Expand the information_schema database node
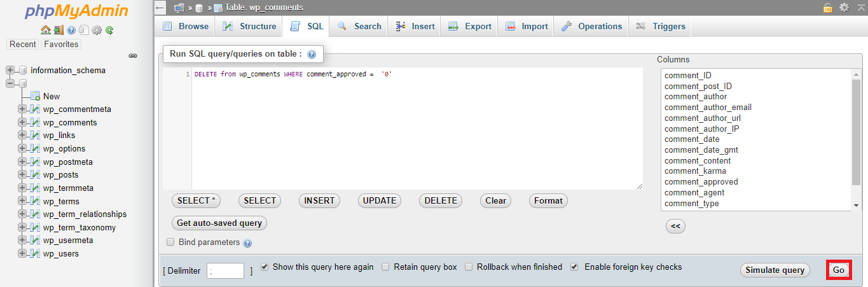 (10, 70)
